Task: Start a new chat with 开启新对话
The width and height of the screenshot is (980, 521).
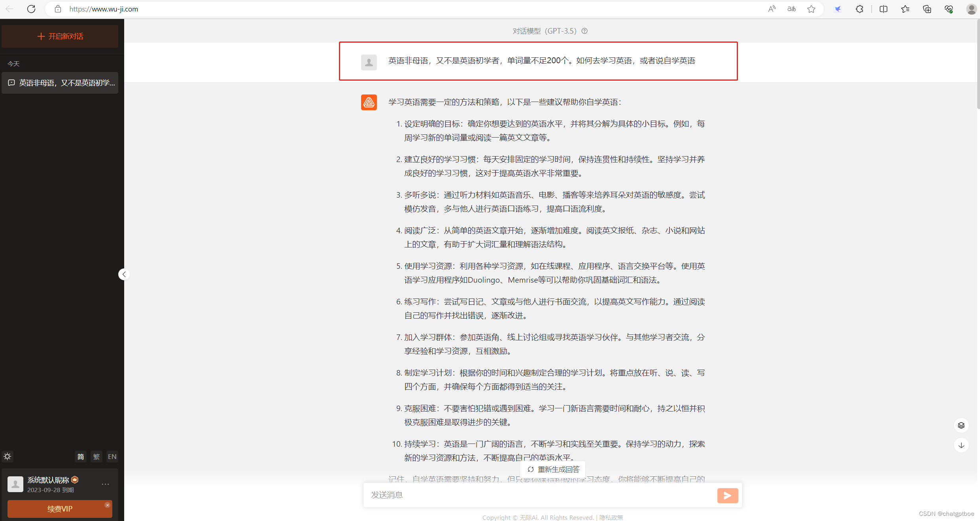Action: (x=60, y=36)
